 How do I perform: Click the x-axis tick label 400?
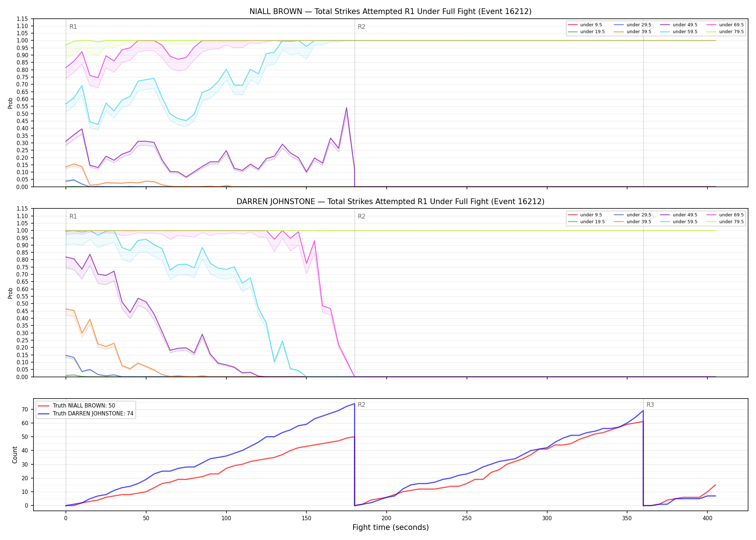point(707,518)
